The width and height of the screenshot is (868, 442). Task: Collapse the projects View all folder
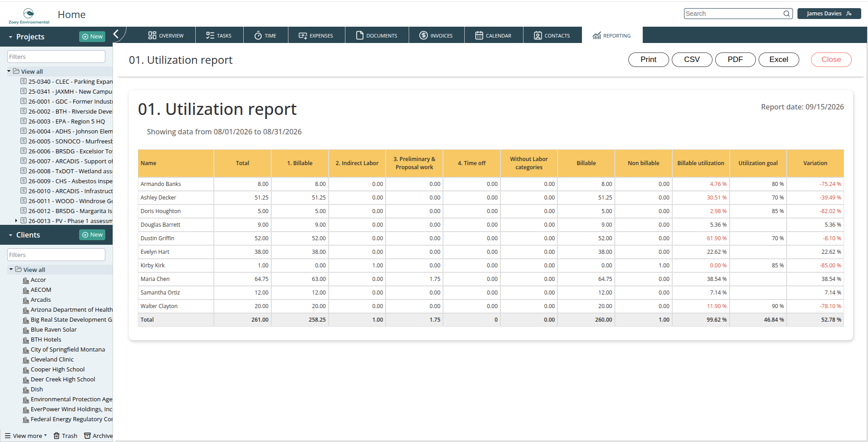[x=9, y=71]
